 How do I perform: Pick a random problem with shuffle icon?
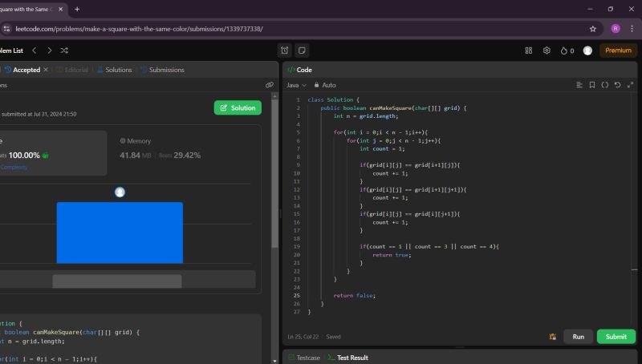pyautogui.click(x=64, y=51)
